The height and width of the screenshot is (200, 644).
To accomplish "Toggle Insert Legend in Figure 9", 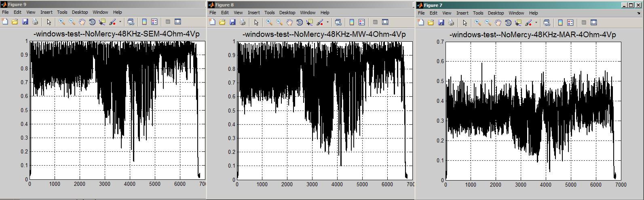I will [x=154, y=22].
